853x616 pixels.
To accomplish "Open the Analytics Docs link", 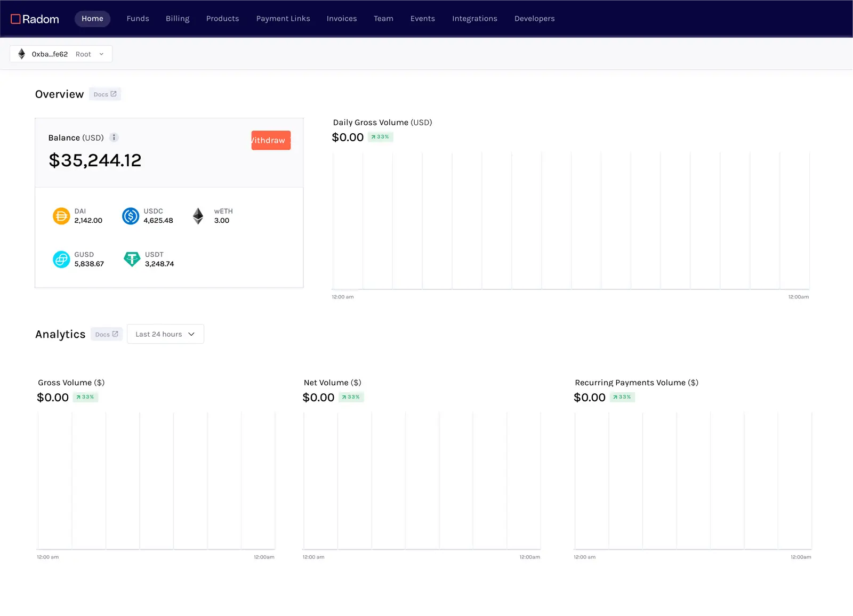I will (107, 335).
